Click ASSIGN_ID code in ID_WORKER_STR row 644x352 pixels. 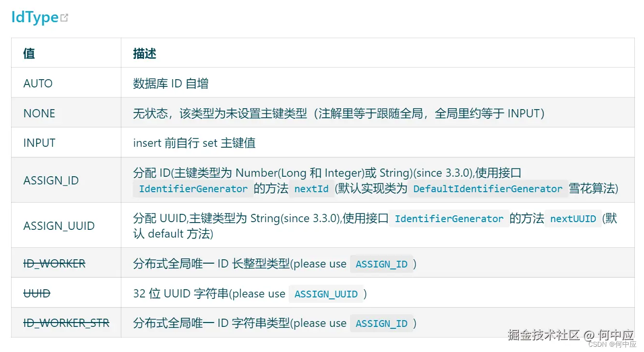(381, 324)
